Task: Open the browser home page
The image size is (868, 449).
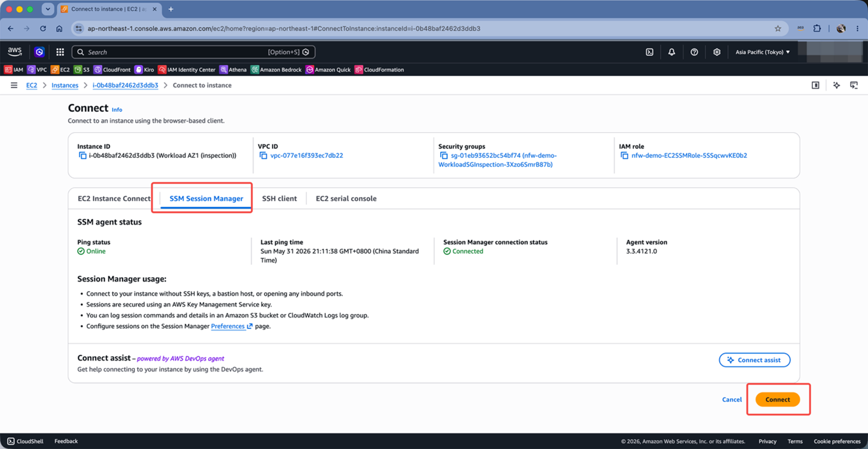Action: click(x=59, y=29)
